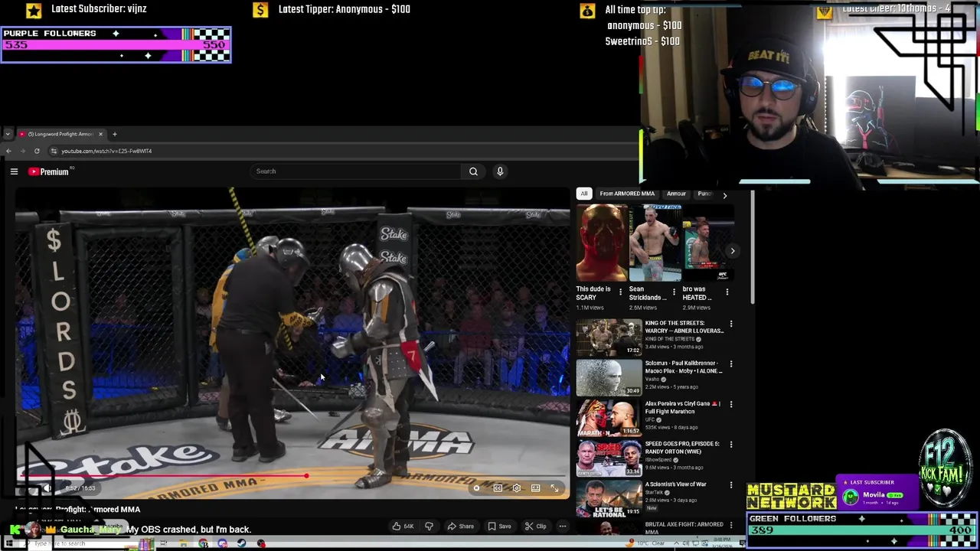
Task: Open the site info icon in address bar
Action: pos(54,151)
